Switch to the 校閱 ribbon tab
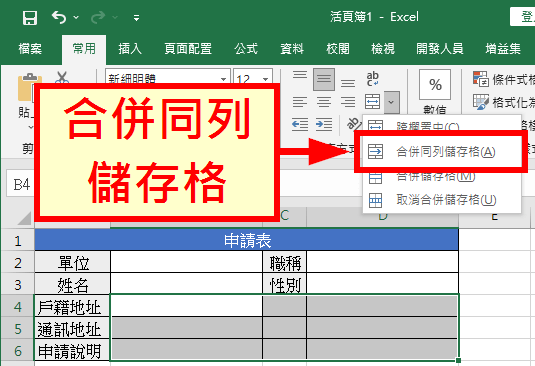 click(x=337, y=49)
